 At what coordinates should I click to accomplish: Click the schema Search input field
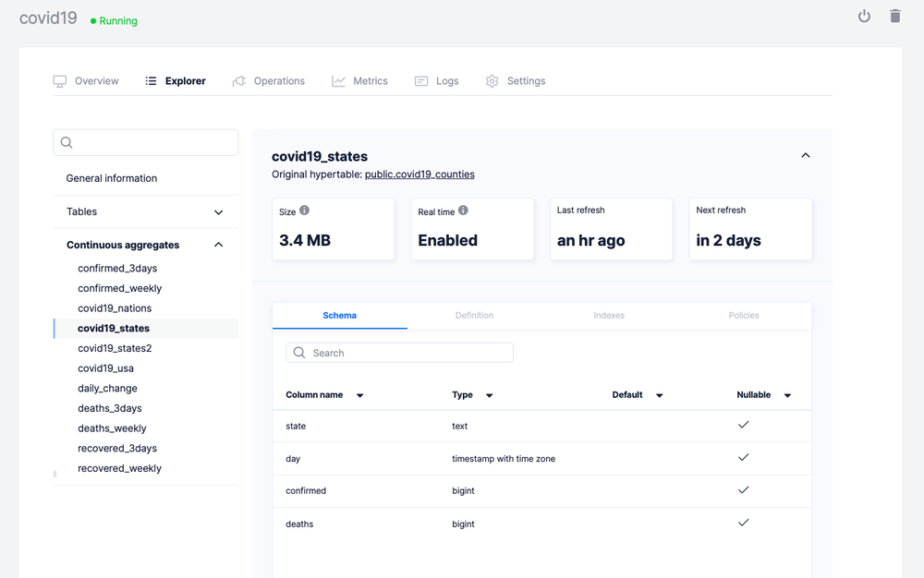tap(407, 353)
